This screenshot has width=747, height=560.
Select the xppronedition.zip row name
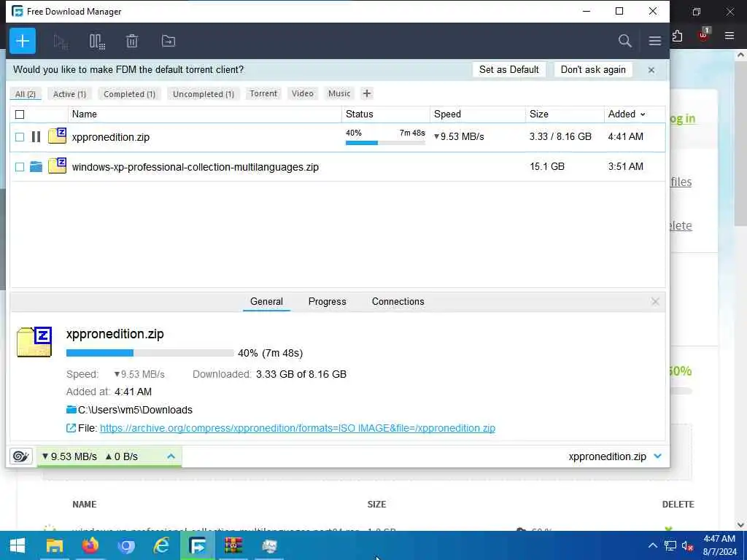(x=111, y=137)
